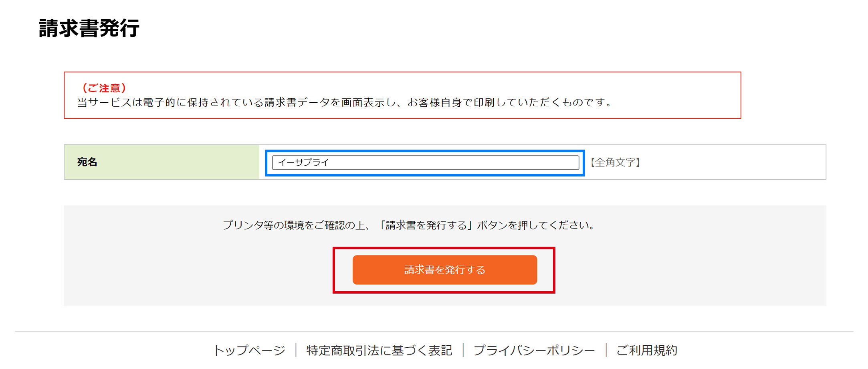This screenshot has height=369, width=868.
Task: Click the 請求書発行 page heading
Action: pyautogui.click(x=89, y=28)
